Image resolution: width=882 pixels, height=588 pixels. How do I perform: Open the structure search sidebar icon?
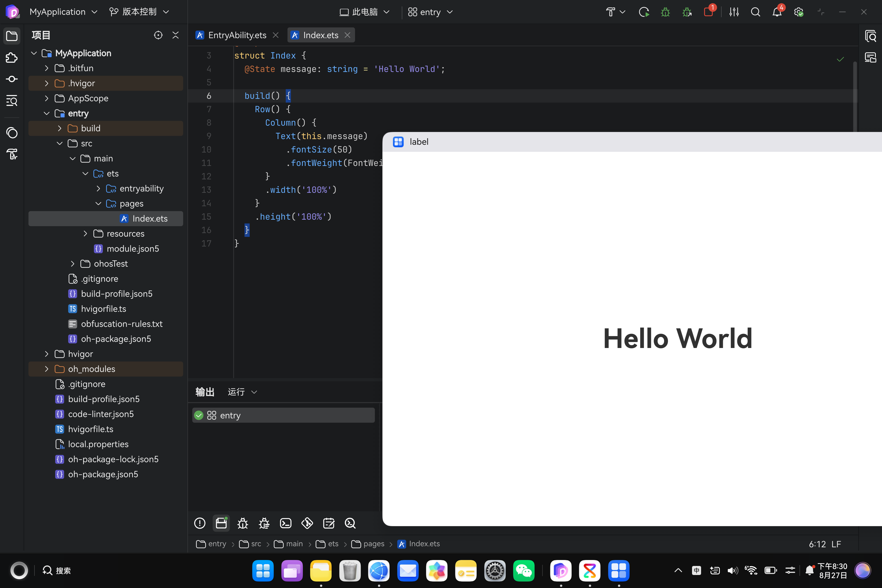pos(12,101)
